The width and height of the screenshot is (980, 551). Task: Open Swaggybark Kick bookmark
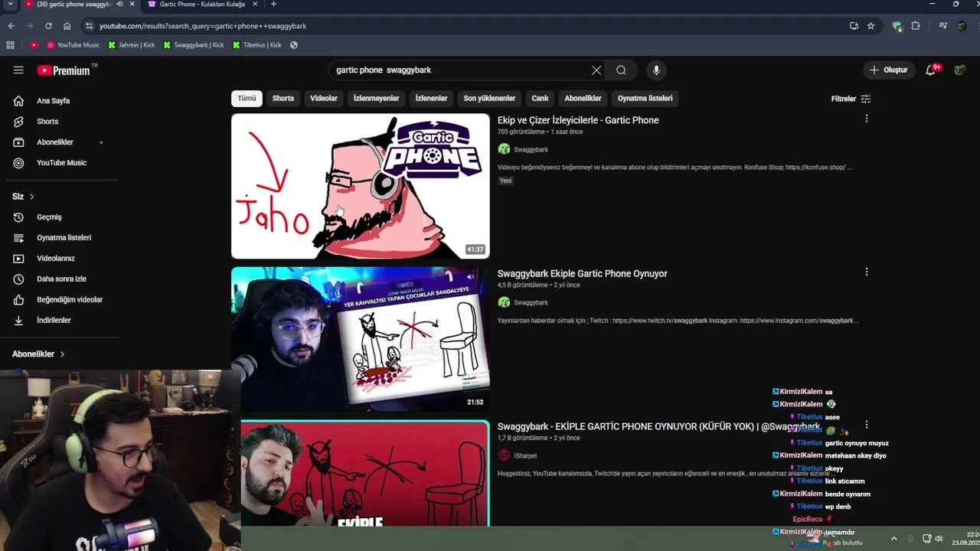tap(194, 45)
